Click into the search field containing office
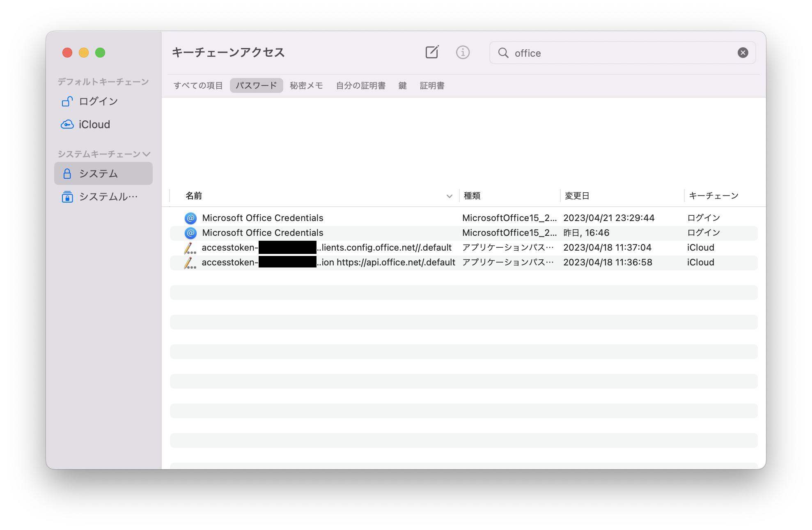Image resolution: width=812 pixels, height=530 pixels. [622, 53]
